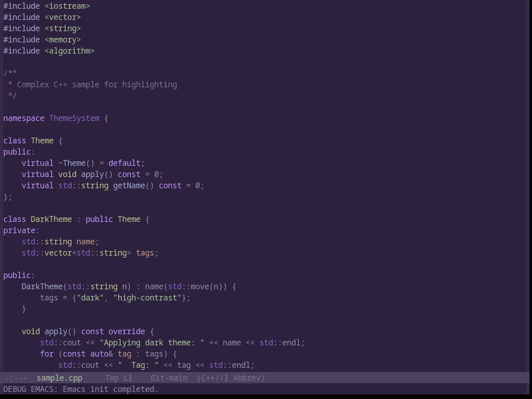This screenshot has height=399, width=532.
Task: Click the string literal "high-contrast"
Action: coord(147,298)
